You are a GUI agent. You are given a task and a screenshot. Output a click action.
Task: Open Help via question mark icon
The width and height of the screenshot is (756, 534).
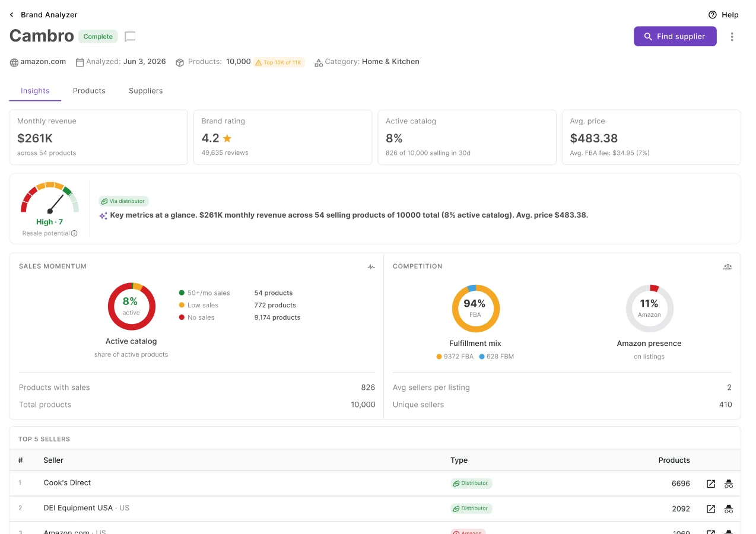[713, 15]
